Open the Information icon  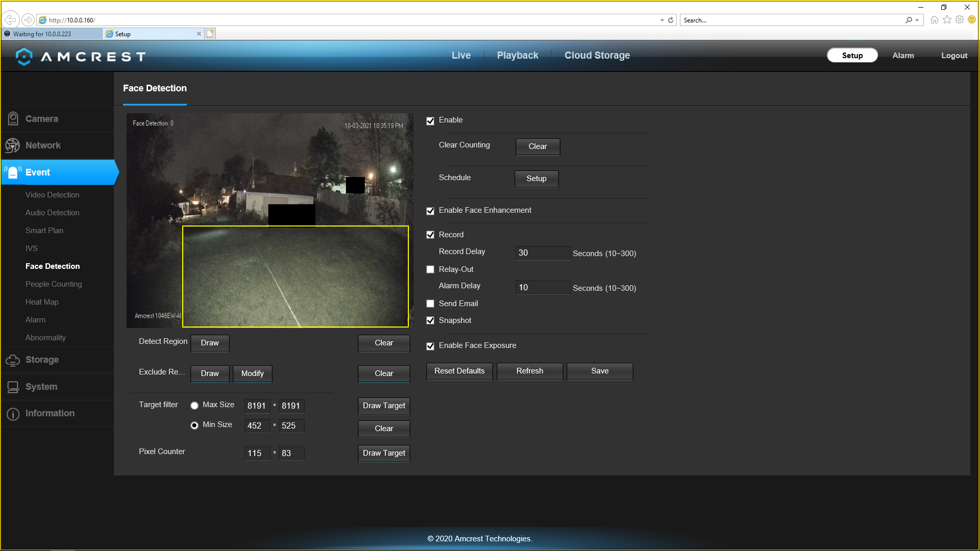point(13,414)
